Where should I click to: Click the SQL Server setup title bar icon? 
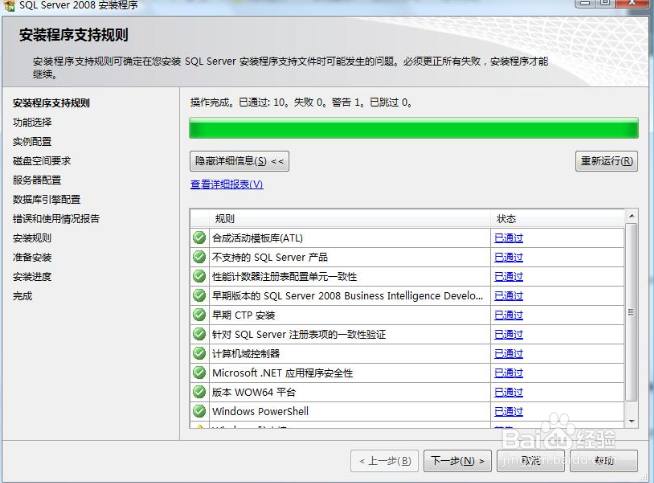[x=9, y=5]
